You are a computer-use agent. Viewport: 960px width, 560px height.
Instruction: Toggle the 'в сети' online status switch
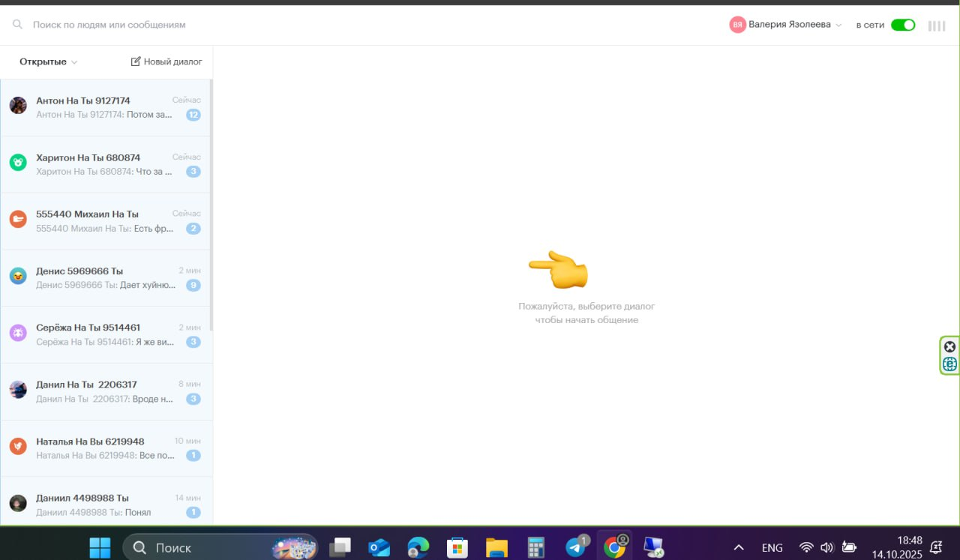point(903,25)
